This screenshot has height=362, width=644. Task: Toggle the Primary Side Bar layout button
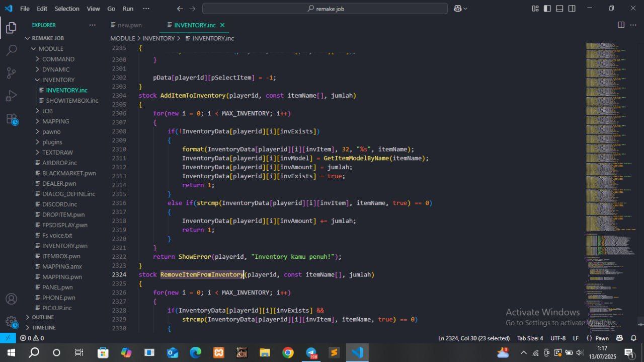(x=547, y=9)
